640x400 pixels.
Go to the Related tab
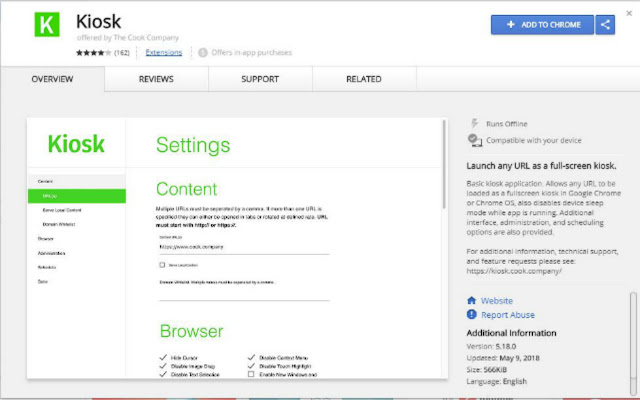point(364,79)
